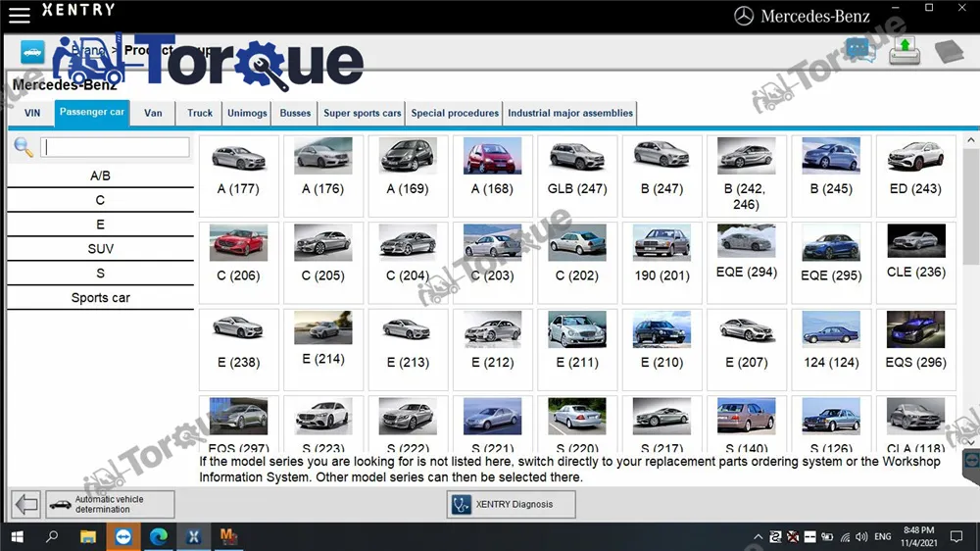Click the Mercedes-Benz star logo
Screen dimensions: 980x551
pos(744,17)
